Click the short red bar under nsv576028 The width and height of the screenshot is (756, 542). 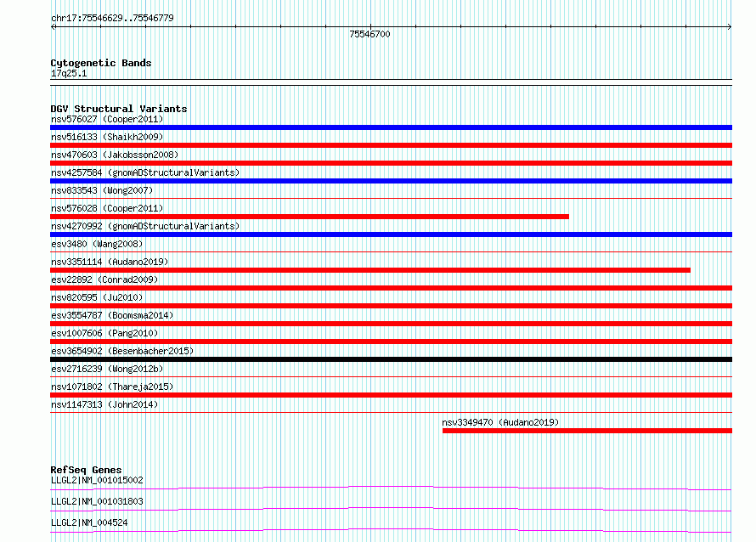click(309, 217)
